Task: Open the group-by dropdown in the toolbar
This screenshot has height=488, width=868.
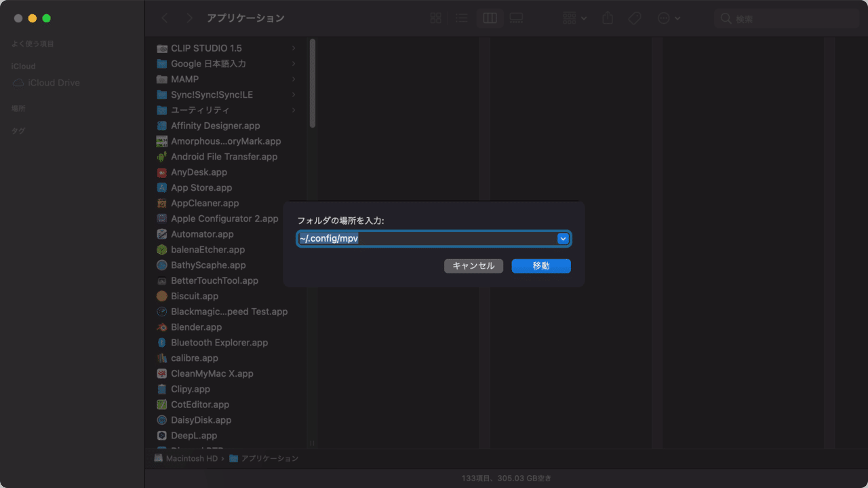Action: click(574, 18)
